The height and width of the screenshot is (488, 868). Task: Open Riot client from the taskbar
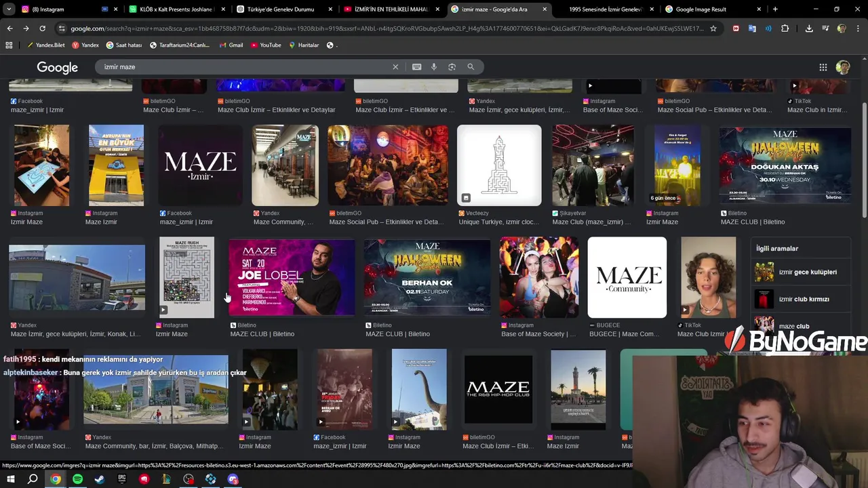(144, 479)
